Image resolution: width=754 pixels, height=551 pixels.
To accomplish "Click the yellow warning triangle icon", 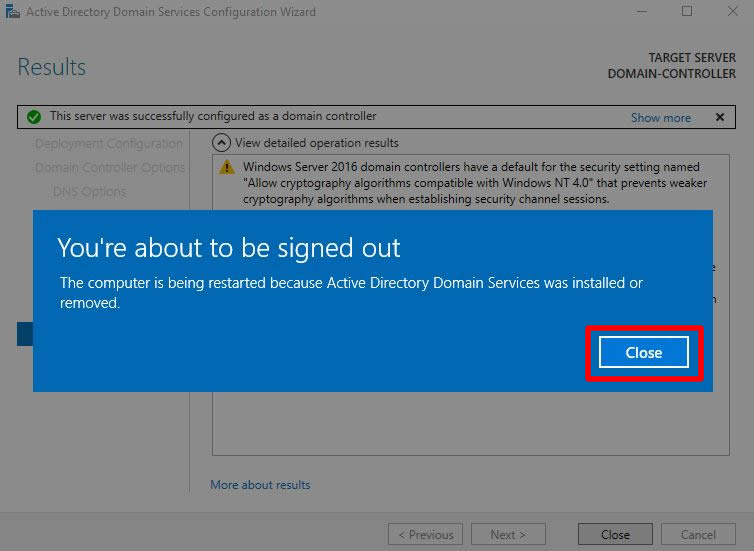I will [227, 168].
